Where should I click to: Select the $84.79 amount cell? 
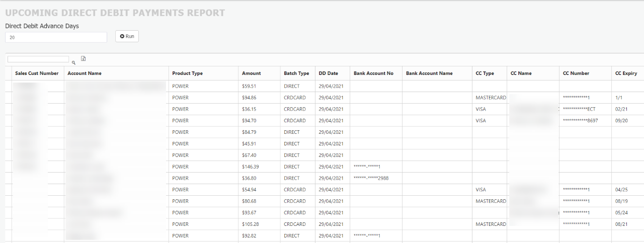(x=249, y=132)
